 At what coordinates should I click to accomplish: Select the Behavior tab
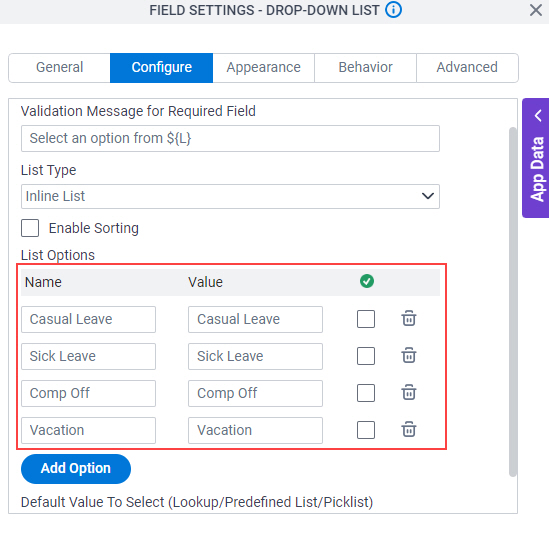[365, 68]
